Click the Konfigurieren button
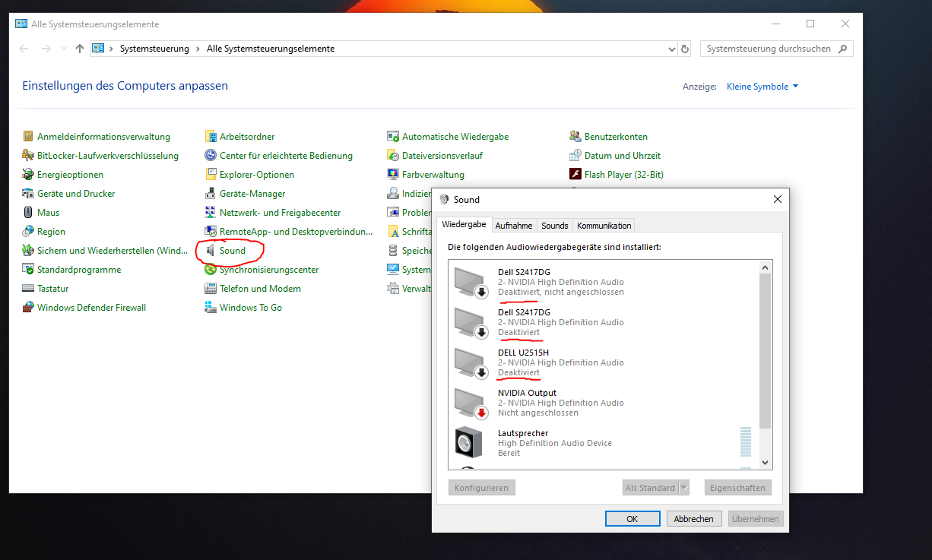The width and height of the screenshot is (932, 560). [x=481, y=488]
